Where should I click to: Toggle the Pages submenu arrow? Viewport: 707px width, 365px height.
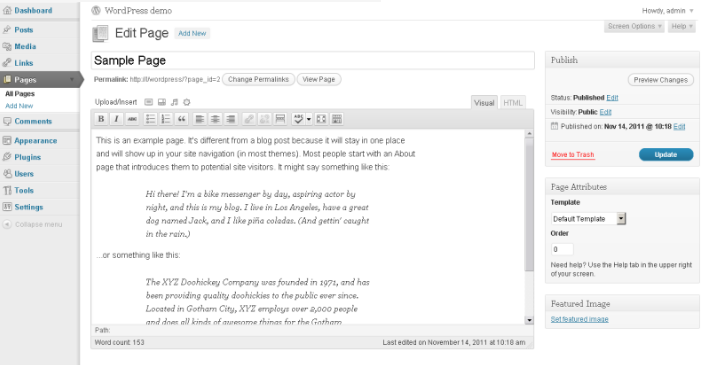tap(72, 80)
